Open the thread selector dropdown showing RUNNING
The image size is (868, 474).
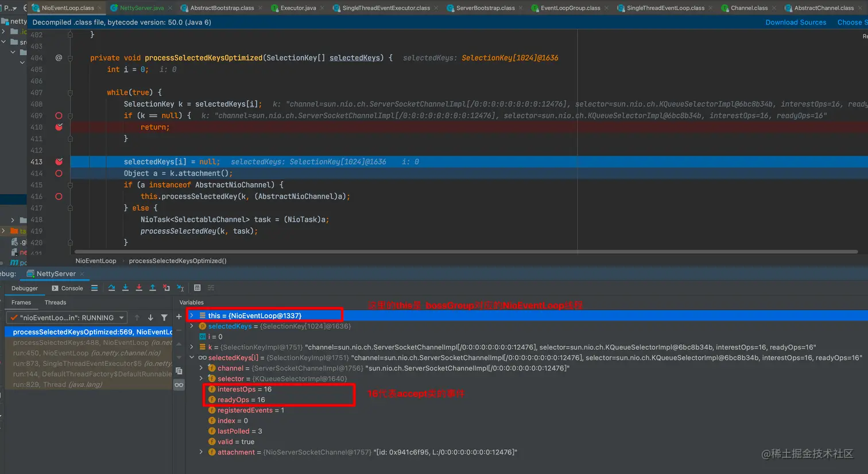(67, 318)
